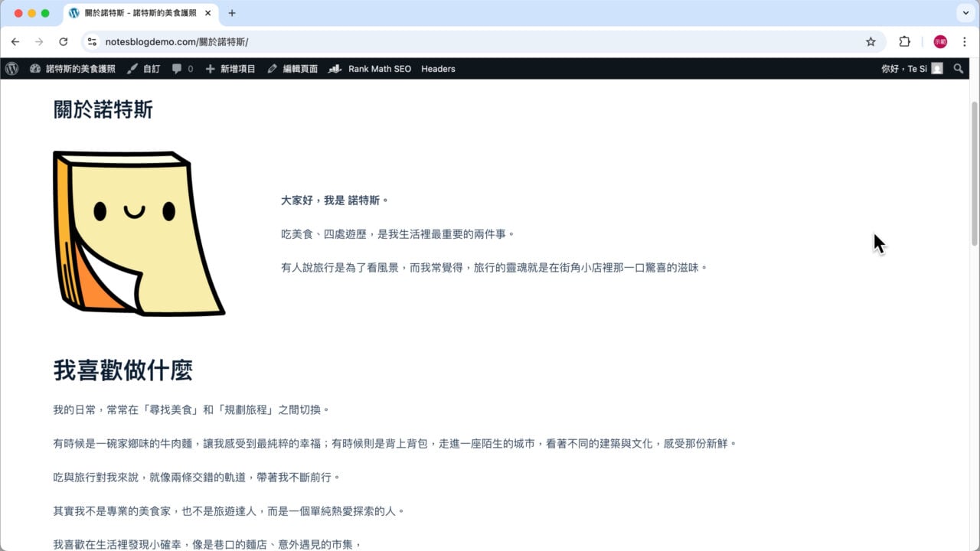Click the WordPress logo in the admin bar
The height and width of the screenshot is (551, 980).
coord(11,69)
